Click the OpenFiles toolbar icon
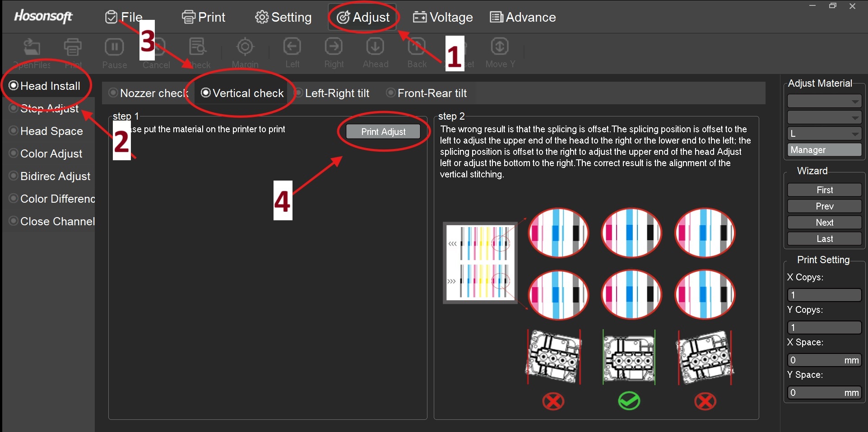 pyautogui.click(x=32, y=47)
